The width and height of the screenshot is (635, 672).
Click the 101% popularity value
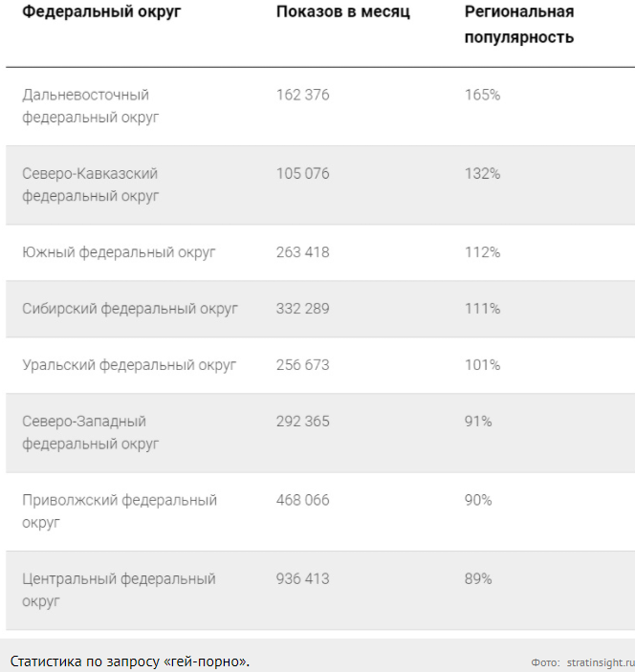482,365
